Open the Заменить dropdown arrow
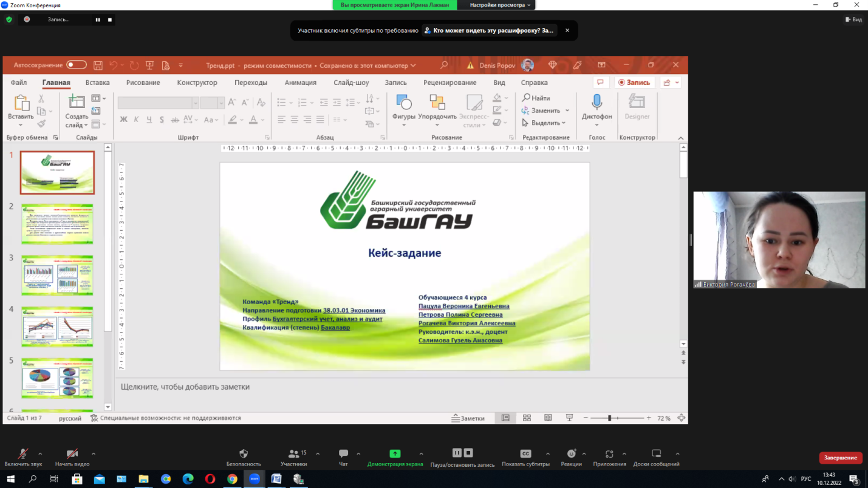868x488 pixels. (567, 110)
